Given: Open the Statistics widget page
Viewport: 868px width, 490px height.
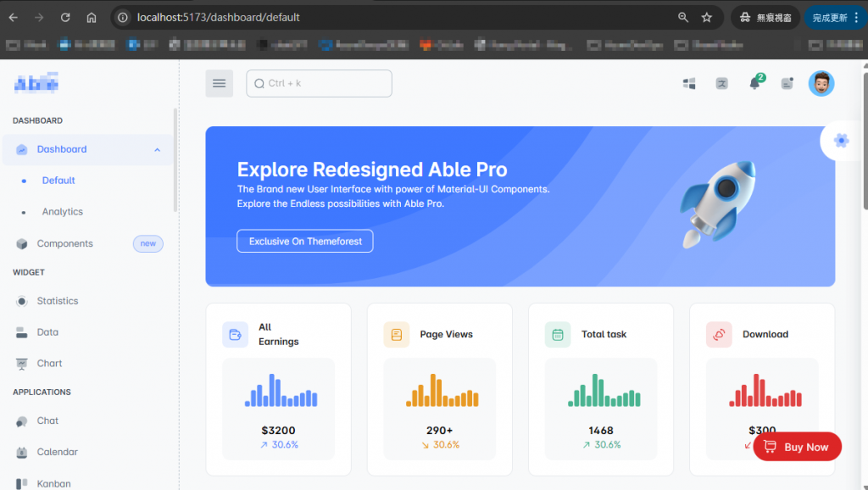Looking at the screenshot, I should (x=58, y=301).
